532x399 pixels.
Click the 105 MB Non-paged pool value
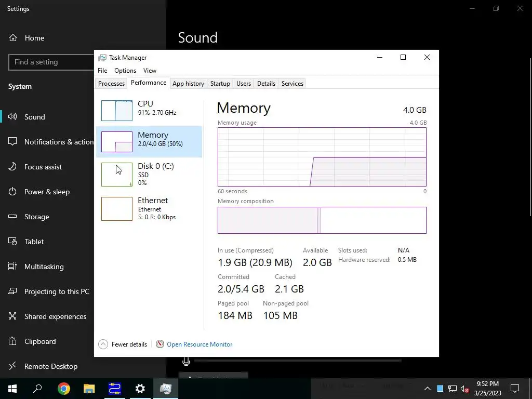tap(280, 315)
